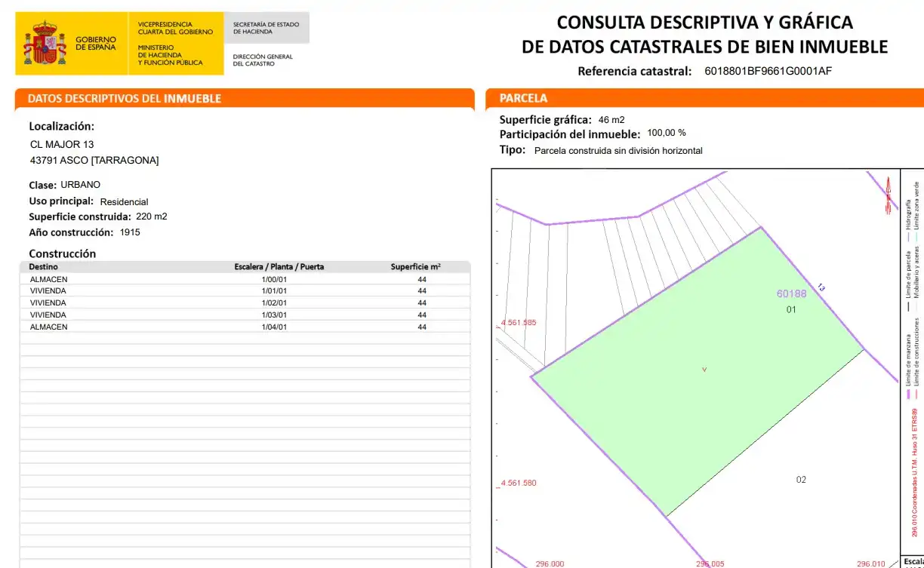Click the small red 'v' marker inside the parcel
The height and width of the screenshot is (568, 924).
tap(704, 370)
